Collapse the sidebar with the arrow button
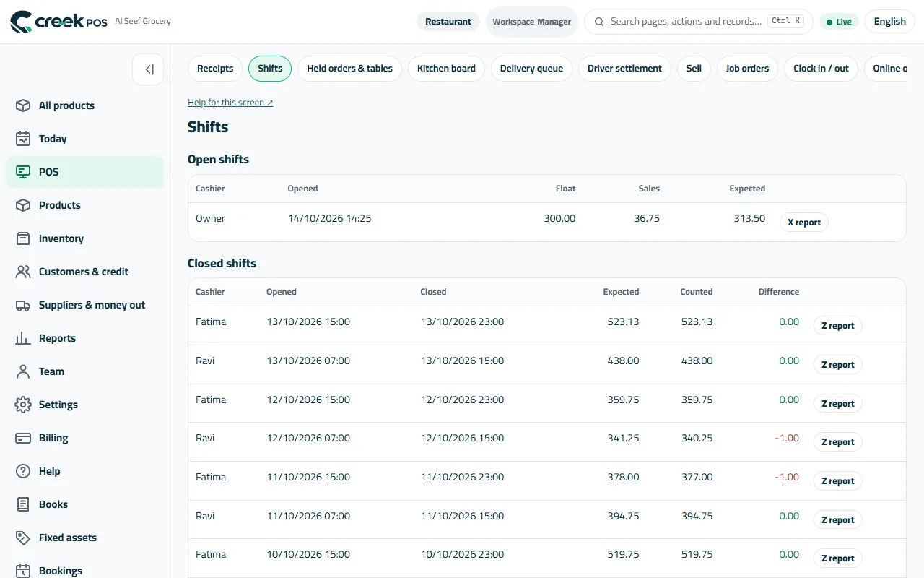This screenshot has height=578, width=924. (x=148, y=69)
